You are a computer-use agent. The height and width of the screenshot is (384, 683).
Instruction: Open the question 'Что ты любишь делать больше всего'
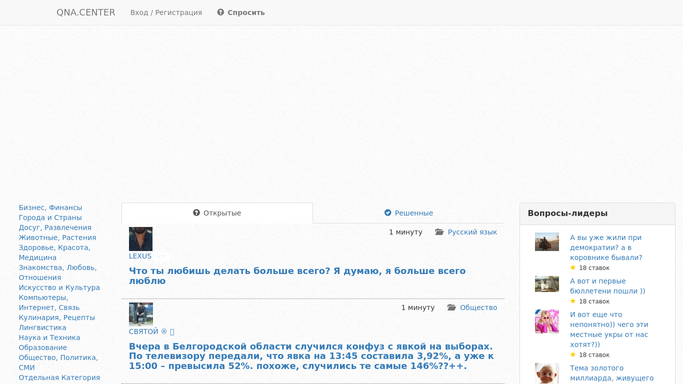(297, 276)
